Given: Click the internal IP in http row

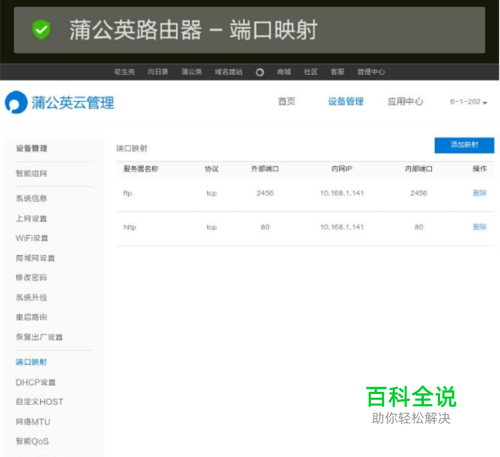Looking at the screenshot, I should tap(342, 227).
